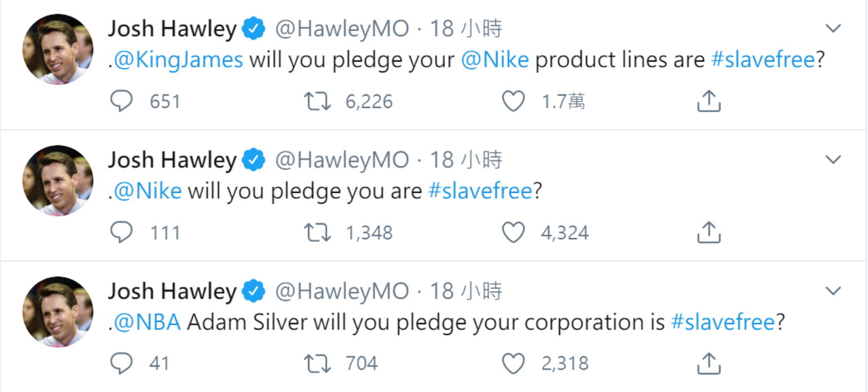Like the tweet with 4,324 likes
The width and height of the screenshot is (868, 392).
pos(513,232)
